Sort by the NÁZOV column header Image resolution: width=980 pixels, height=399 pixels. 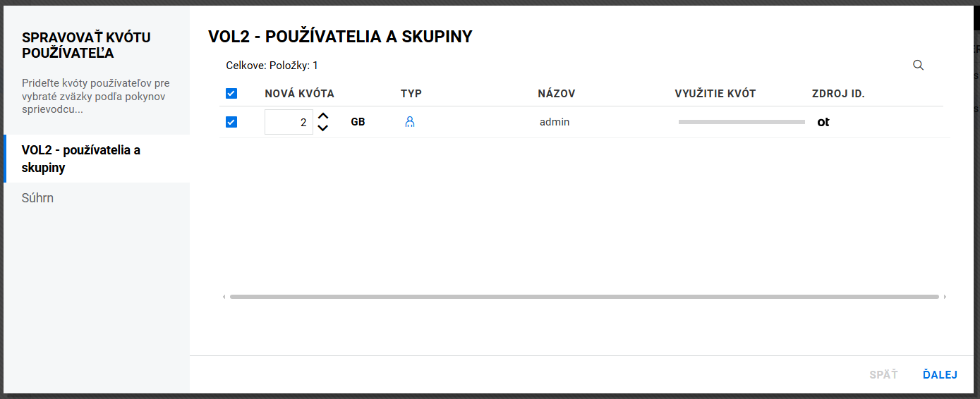coord(556,94)
